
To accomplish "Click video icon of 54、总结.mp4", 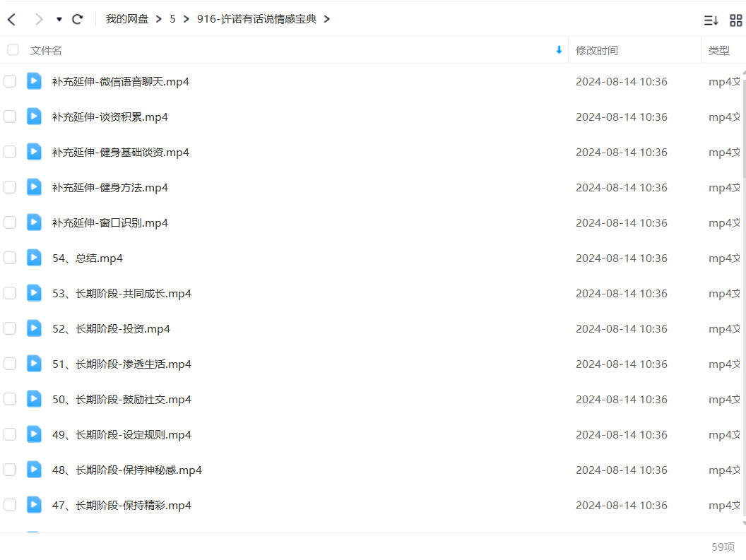I will point(34,258).
